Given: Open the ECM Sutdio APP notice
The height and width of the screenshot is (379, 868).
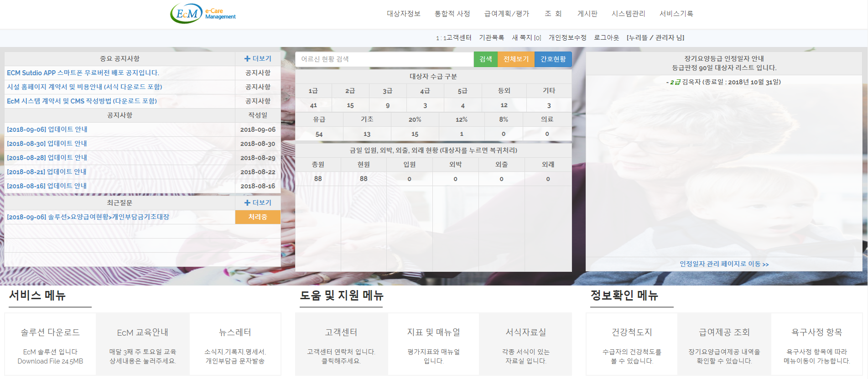Looking at the screenshot, I should pyautogui.click(x=83, y=73).
